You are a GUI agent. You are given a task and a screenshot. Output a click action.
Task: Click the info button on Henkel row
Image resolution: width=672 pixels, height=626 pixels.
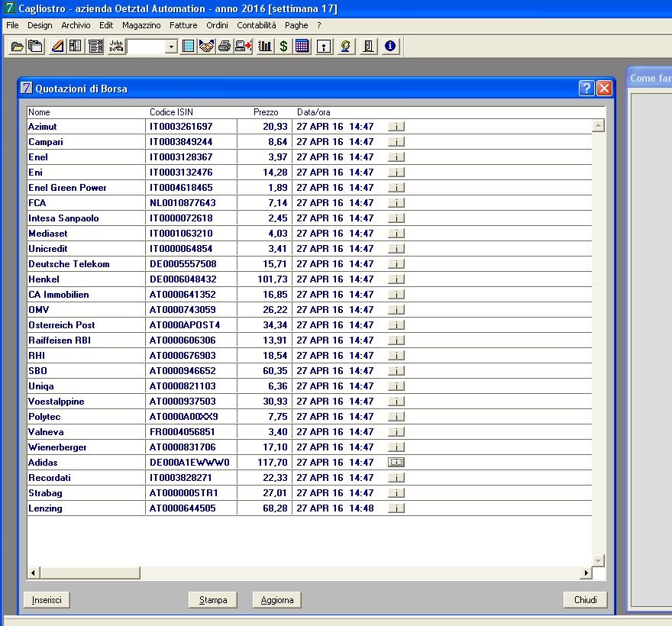point(396,279)
